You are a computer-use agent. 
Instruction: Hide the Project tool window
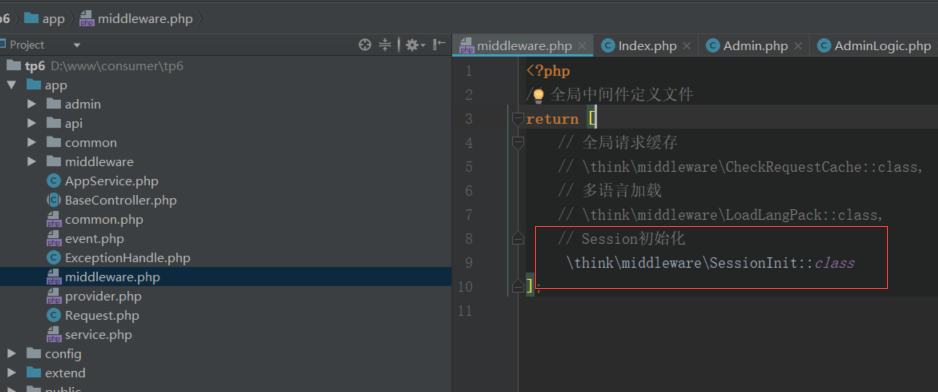click(x=440, y=45)
